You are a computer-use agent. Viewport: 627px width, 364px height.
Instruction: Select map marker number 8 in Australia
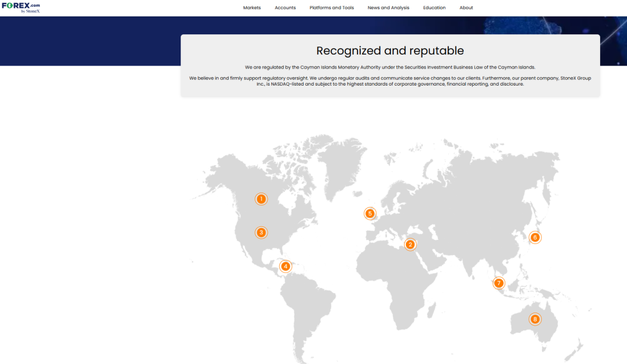(535, 319)
